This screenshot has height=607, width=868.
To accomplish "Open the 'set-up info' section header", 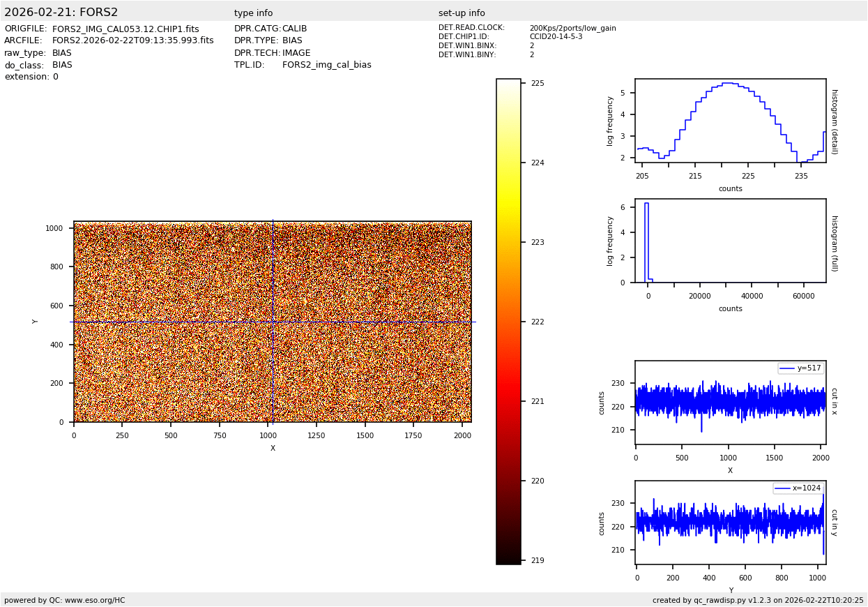I will pos(462,13).
